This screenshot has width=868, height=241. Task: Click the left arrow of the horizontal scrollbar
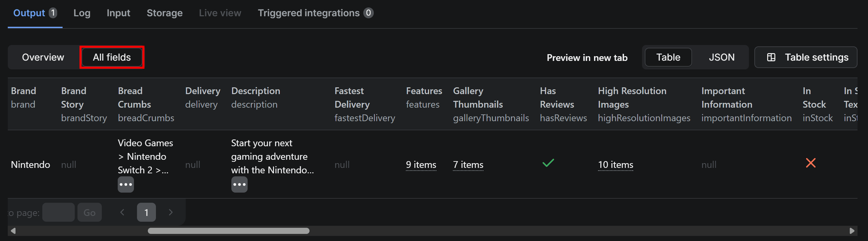click(x=14, y=231)
